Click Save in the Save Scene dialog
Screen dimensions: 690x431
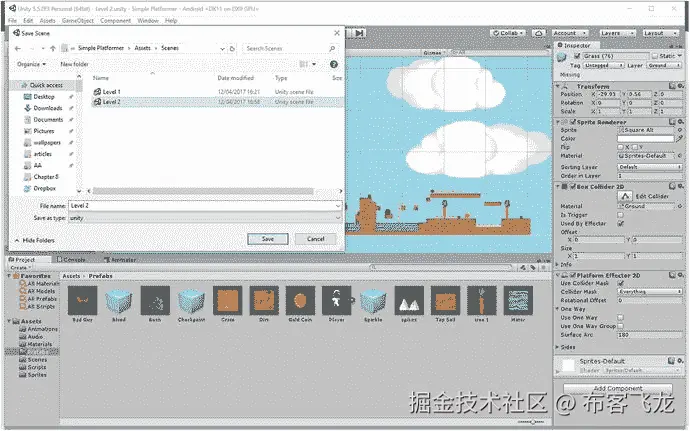pos(268,239)
